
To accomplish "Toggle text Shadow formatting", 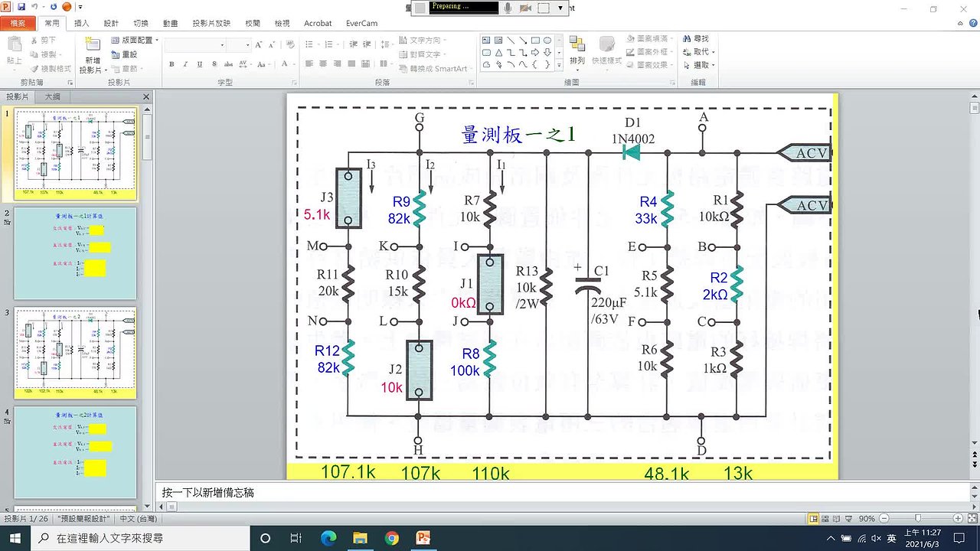I will tap(214, 64).
